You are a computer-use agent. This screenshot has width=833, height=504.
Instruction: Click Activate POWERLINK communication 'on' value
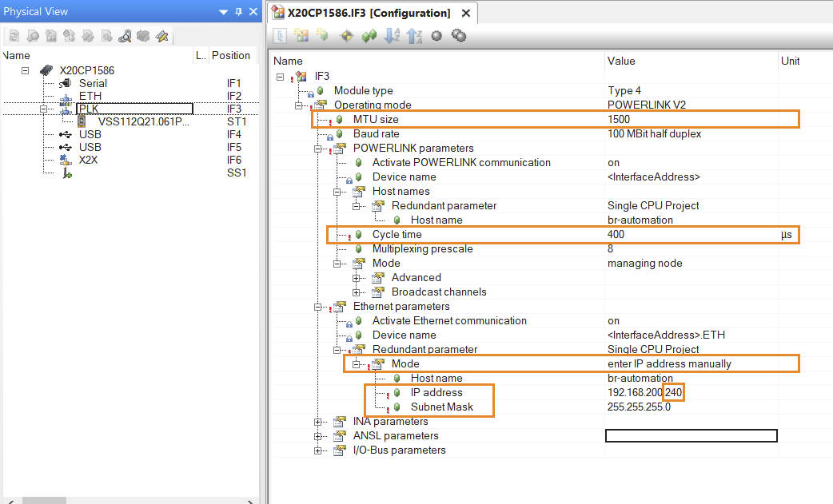click(614, 163)
